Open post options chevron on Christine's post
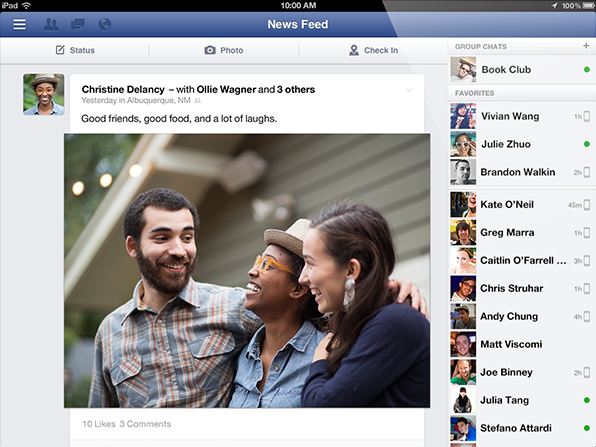The width and height of the screenshot is (596, 447). [409, 90]
